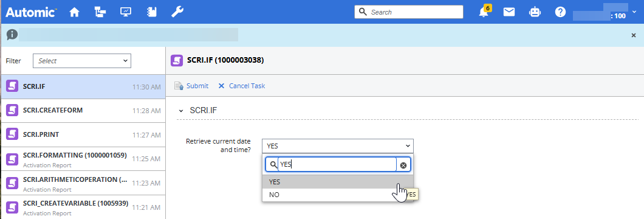Click in the global Search field
644x219 pixels.
click(x=409, y=12)
